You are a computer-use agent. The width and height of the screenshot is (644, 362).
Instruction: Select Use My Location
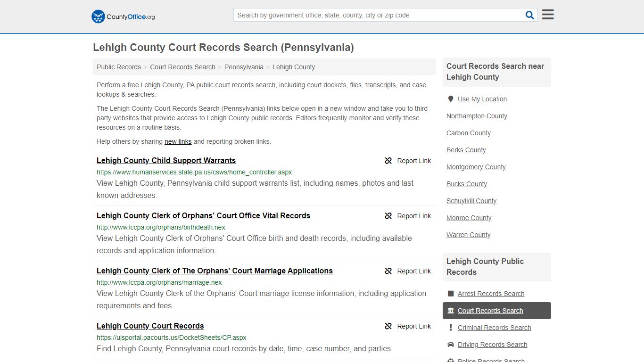482,99
